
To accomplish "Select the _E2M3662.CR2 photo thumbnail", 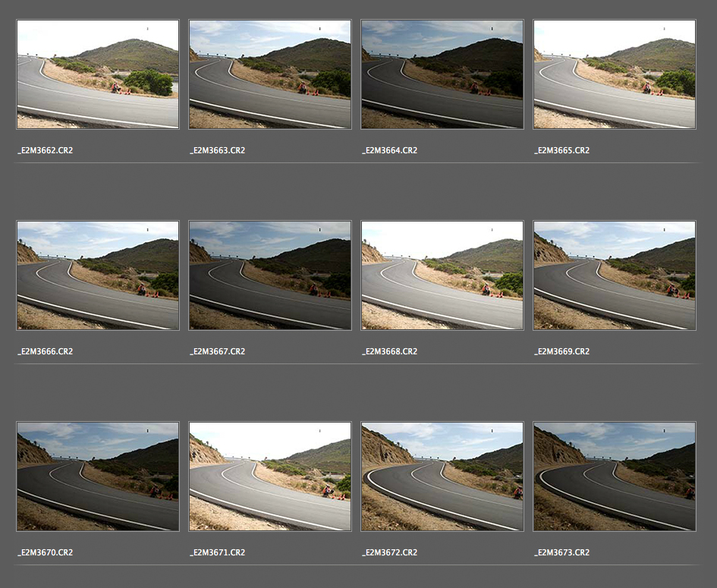I will click(x=98, y=74).
